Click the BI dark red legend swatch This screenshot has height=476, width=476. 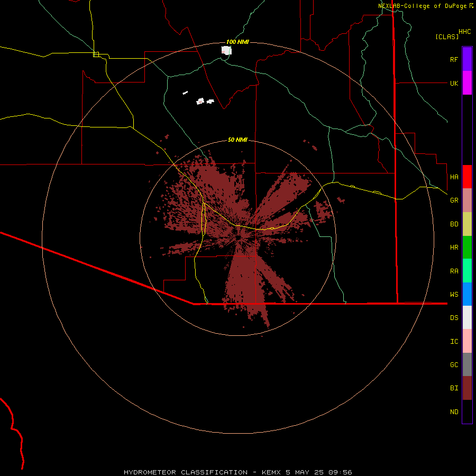point(467,388)
